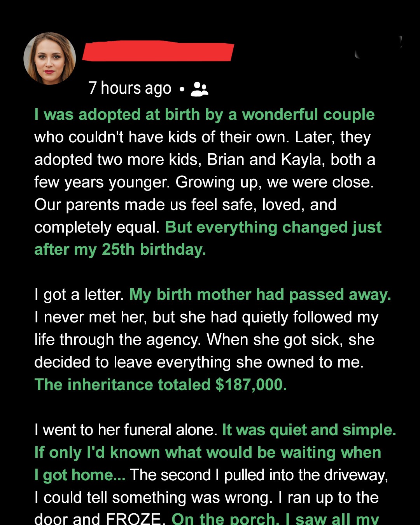This screenshot has width=420, height=525.
Task: Click the sentence "I got a letter."
Action: tap(79, 295)
